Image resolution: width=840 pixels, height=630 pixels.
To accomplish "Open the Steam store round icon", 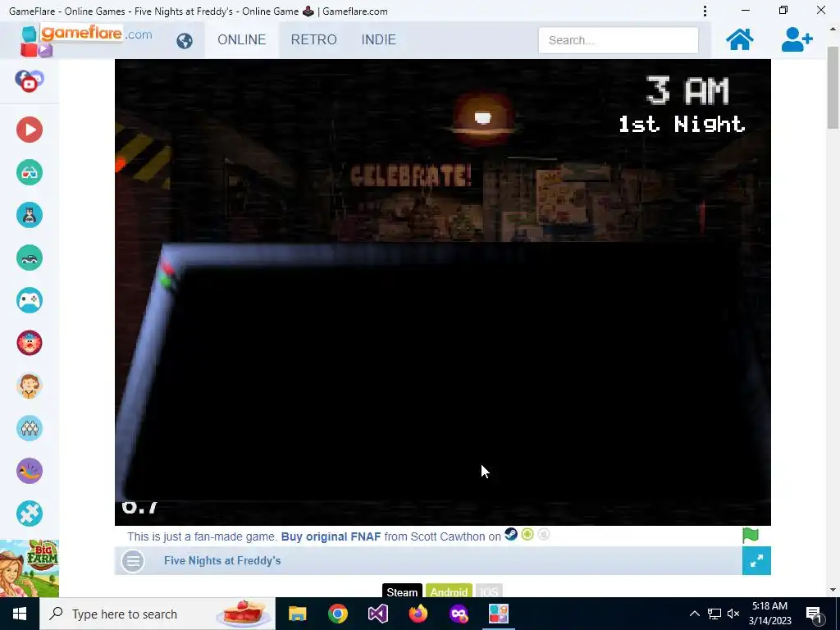I will click(511, 535).
